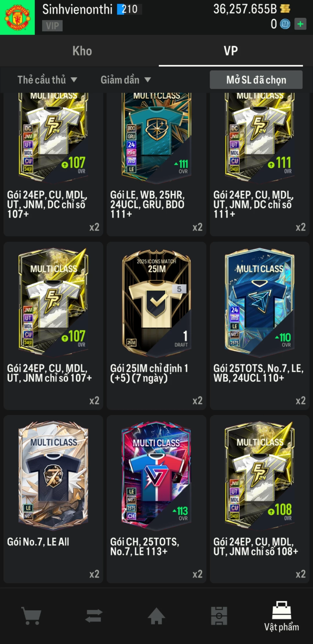Tap the gold coins currency icon
The height and width of the screenshot is (644, 313).
pyautogui.click(x=285, y=9)
